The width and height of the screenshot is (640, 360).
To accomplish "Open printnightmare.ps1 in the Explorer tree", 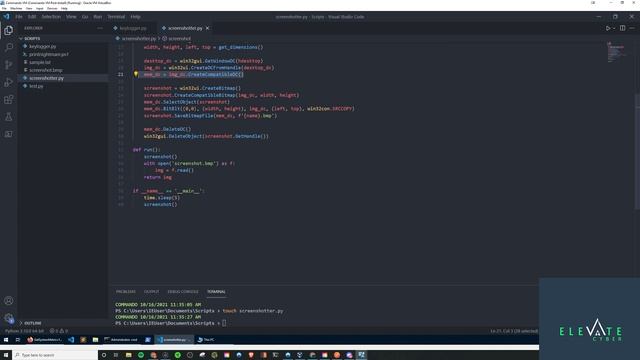I will pos(49,54).
